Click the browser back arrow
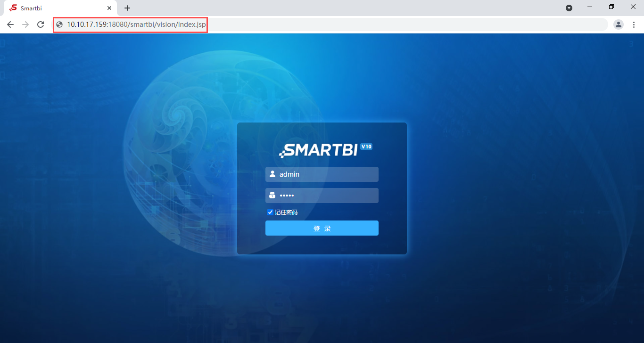 tap(10, 24)
